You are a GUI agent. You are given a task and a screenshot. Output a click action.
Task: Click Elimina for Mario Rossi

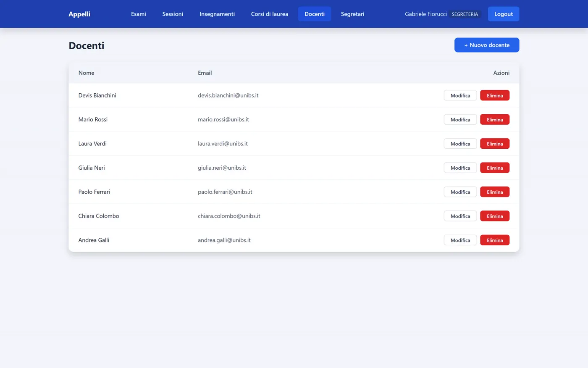(495, 120)
